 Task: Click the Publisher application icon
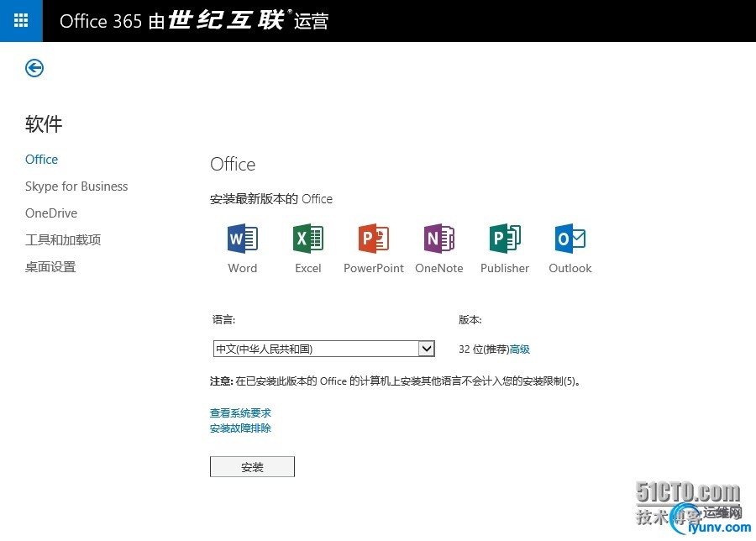pos(505,239)
